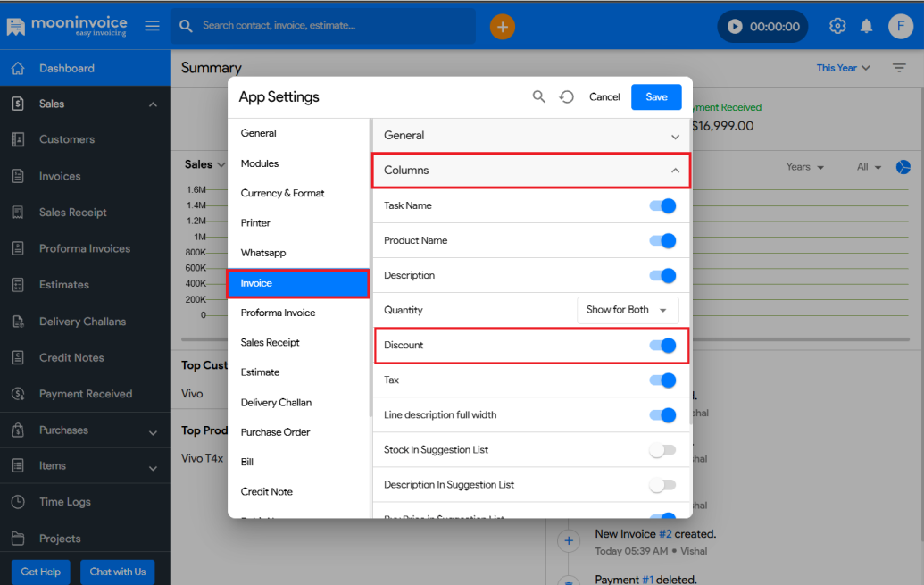Disable the Discount column toggle
The height and width of the screenshot is (585, 924).
662,346
